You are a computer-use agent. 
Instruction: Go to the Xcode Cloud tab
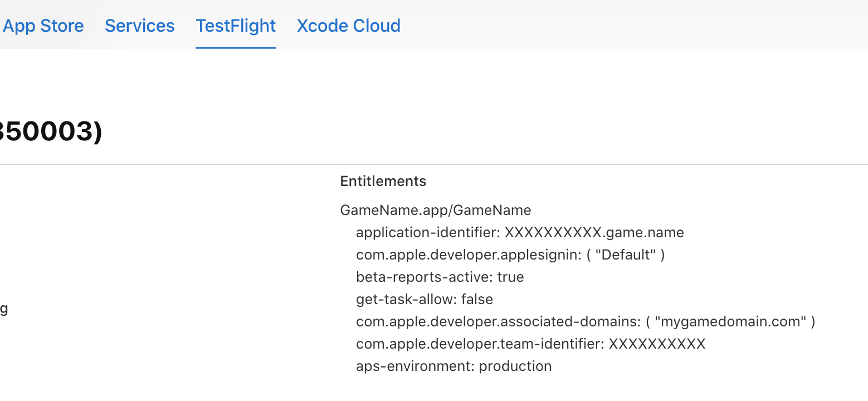click(348, 26)
